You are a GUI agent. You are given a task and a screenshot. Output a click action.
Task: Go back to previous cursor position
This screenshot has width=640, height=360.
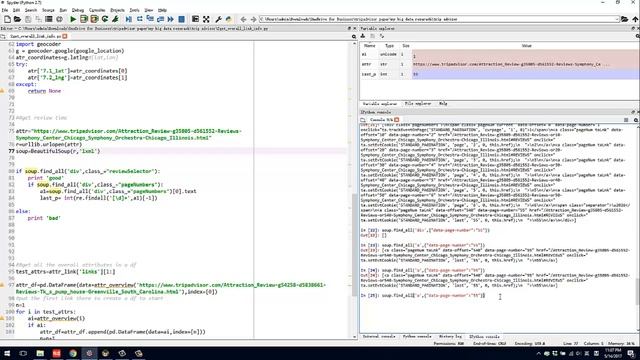243,19
